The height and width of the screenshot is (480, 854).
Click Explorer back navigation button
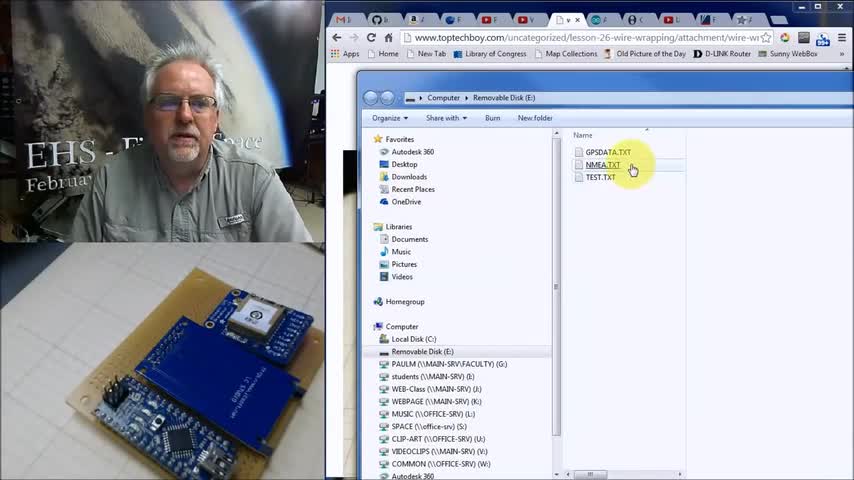(371, 98)
